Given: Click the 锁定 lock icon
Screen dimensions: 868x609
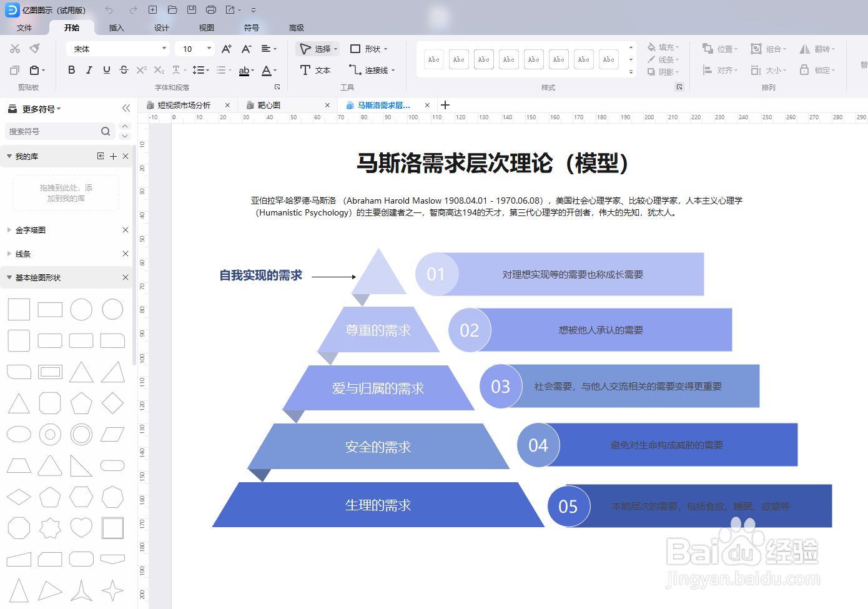Looking at the screenshot, I should (814, 70).
